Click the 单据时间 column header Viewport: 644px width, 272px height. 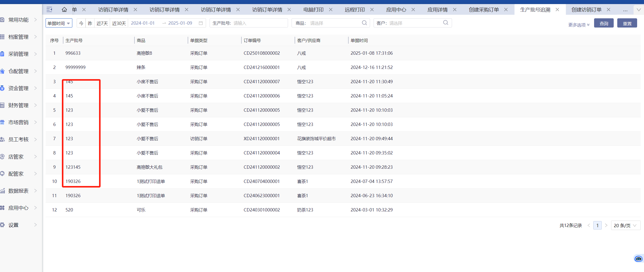[x=359, y=40]
